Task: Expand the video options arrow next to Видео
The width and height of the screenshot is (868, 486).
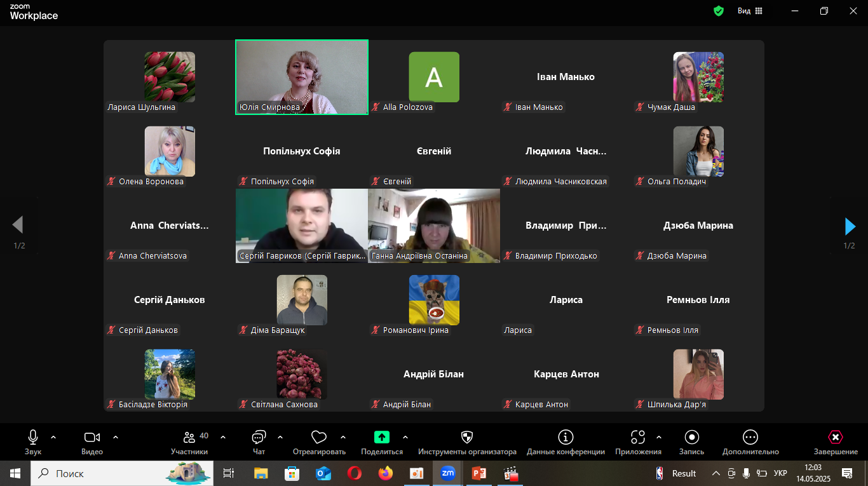Action: (116, 437)
